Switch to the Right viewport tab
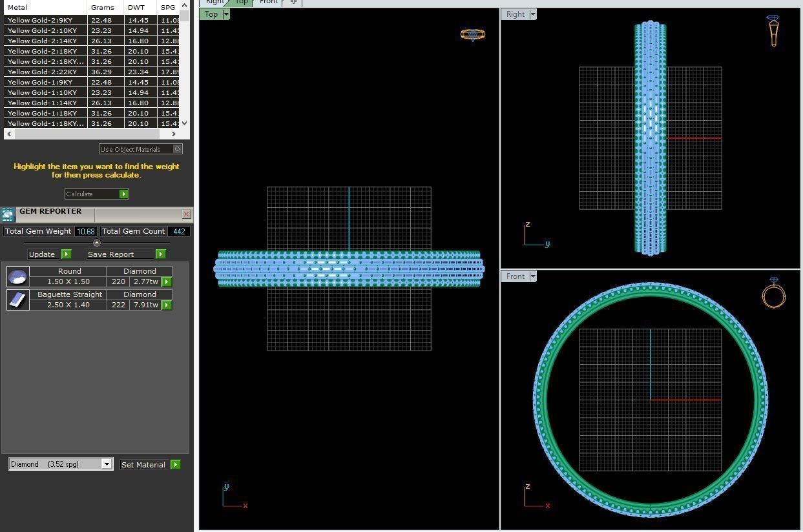This screenshot has width=803, height=532. [214, 2]
